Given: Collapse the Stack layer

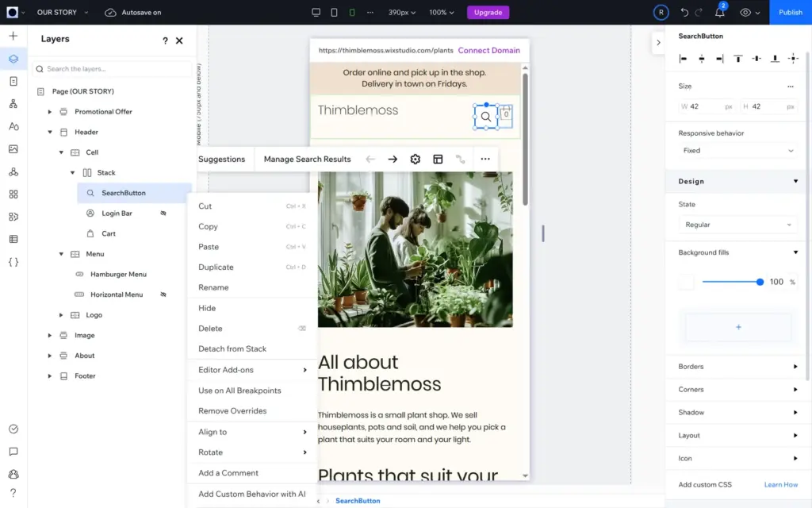Looking at the screenshot, I should click(x=72, y=172).
